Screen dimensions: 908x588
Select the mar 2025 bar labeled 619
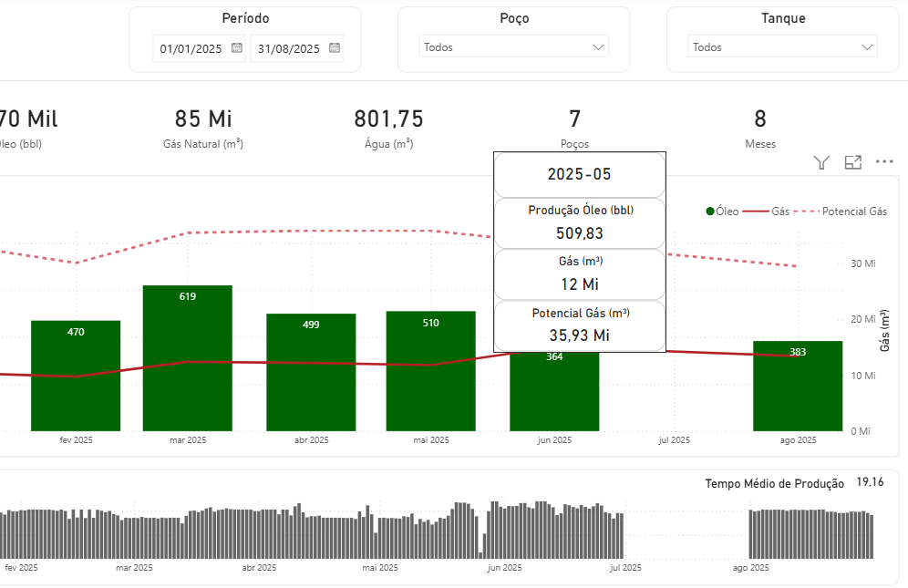click(188, 358)
